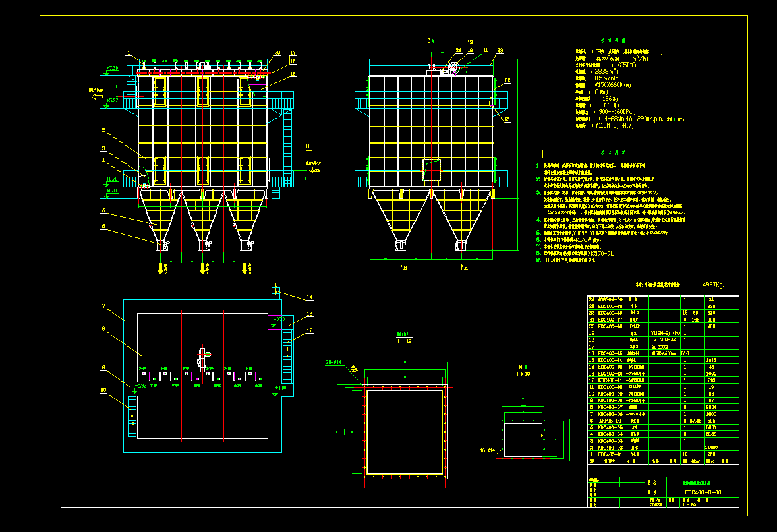Click balloon callout 14 on the plan view

(309, 297)
